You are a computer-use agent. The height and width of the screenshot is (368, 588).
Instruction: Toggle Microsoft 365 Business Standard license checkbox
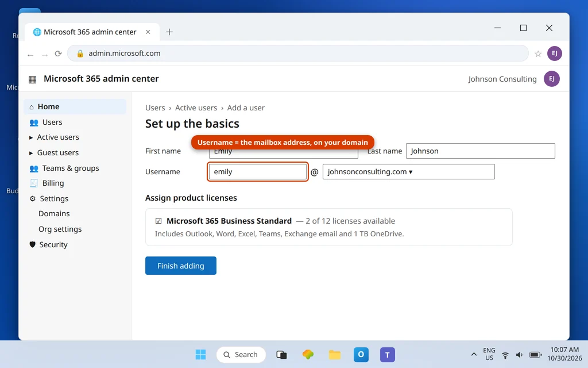pyautogui.click(x=158, y=221)
